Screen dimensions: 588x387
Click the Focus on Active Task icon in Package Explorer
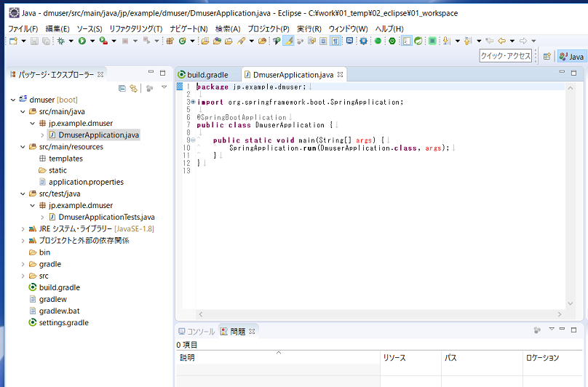(x=150, y=88)
